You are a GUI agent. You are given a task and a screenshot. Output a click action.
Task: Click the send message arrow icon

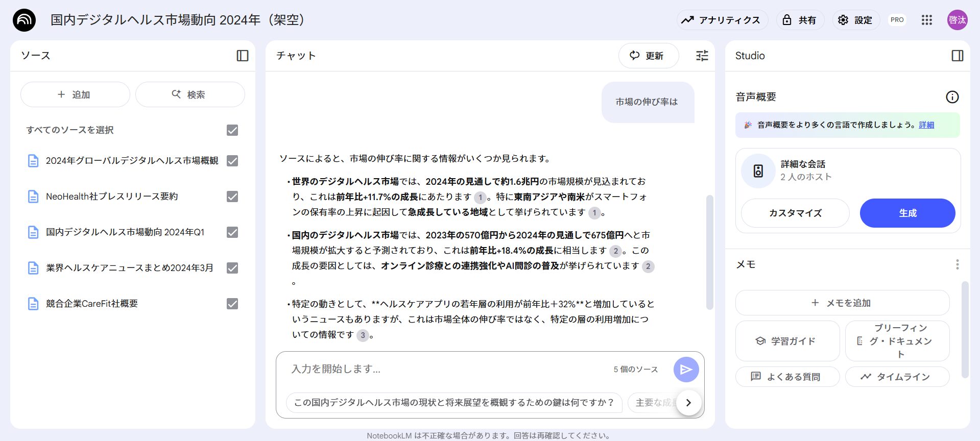point(686,369)
